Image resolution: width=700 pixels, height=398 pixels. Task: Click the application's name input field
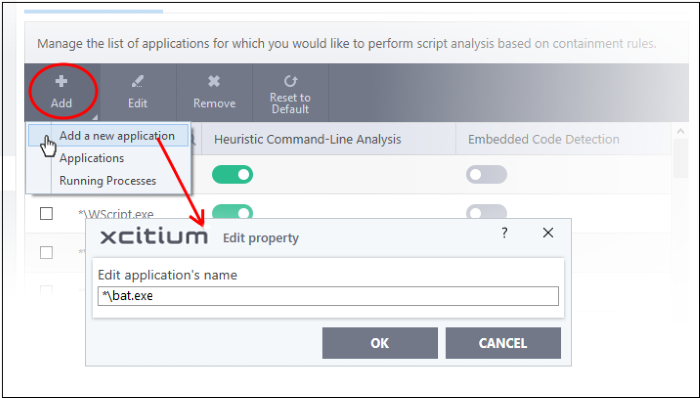[x=328, y=296]
